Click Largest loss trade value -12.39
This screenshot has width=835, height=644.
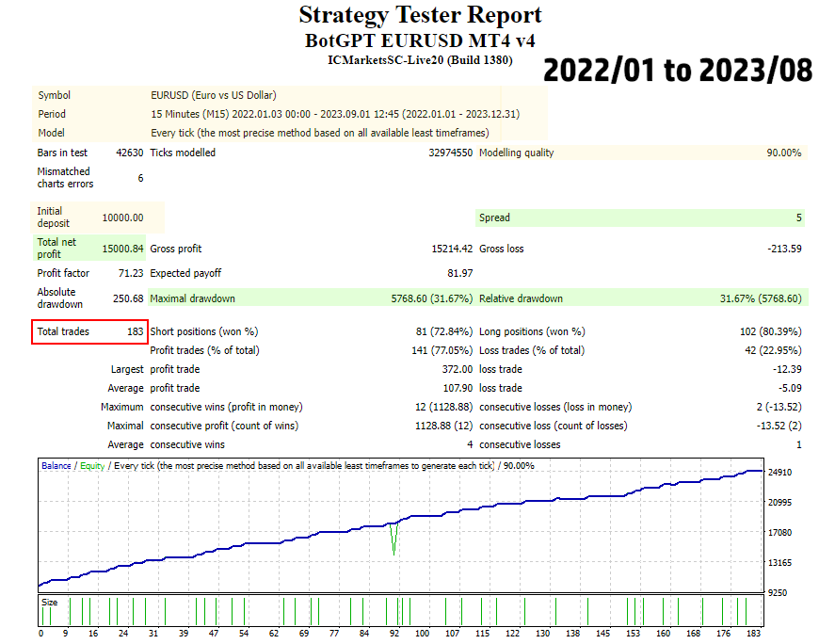[x=787, y=369]
